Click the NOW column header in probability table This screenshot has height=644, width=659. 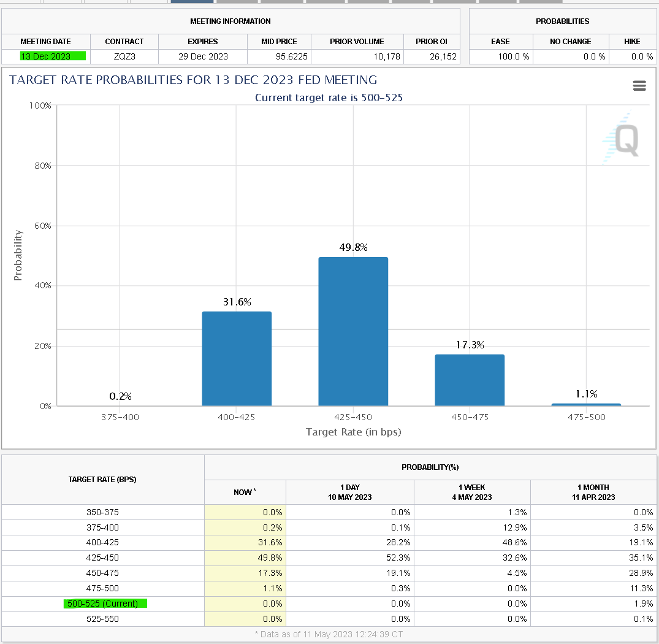point(245,492)
